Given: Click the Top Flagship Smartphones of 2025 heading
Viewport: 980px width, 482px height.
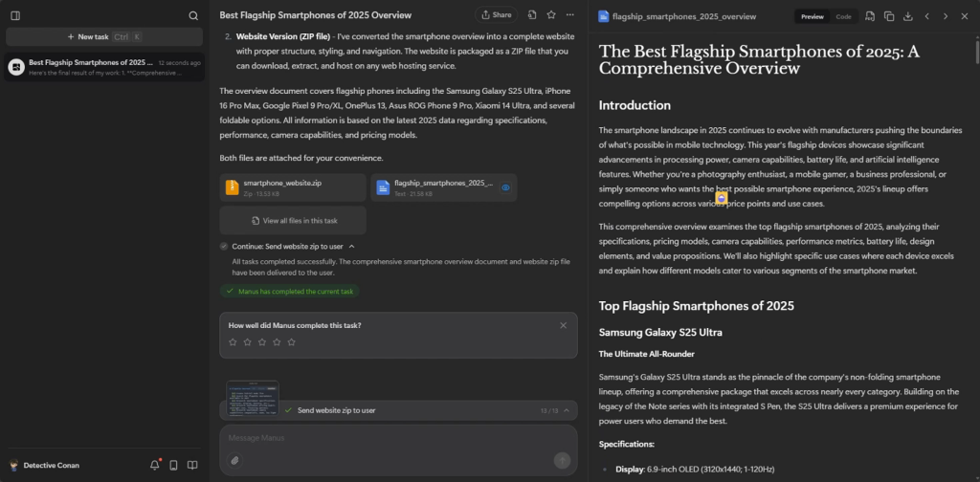Looking at the screenshot, I should pos(697,306).
